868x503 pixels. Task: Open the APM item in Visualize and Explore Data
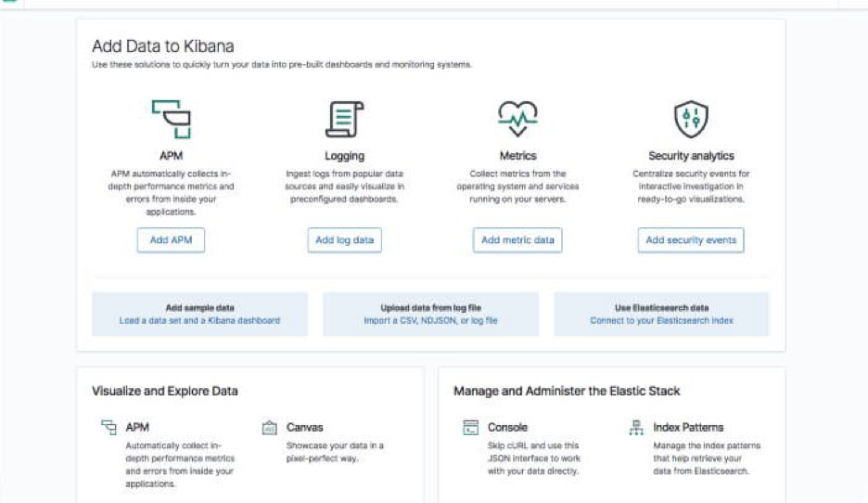click(137, 427)
